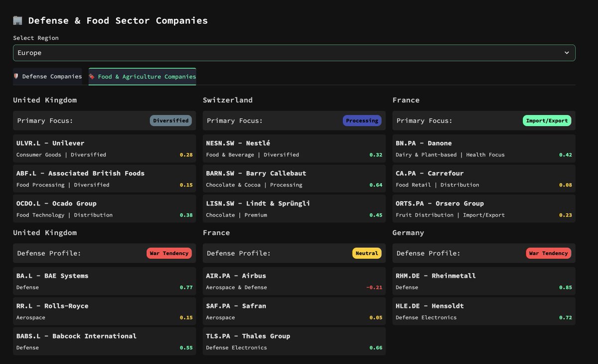This screenshot has width=598, height=364.
Task: Select the SAF.PA - Safran card
Action: 294,311
